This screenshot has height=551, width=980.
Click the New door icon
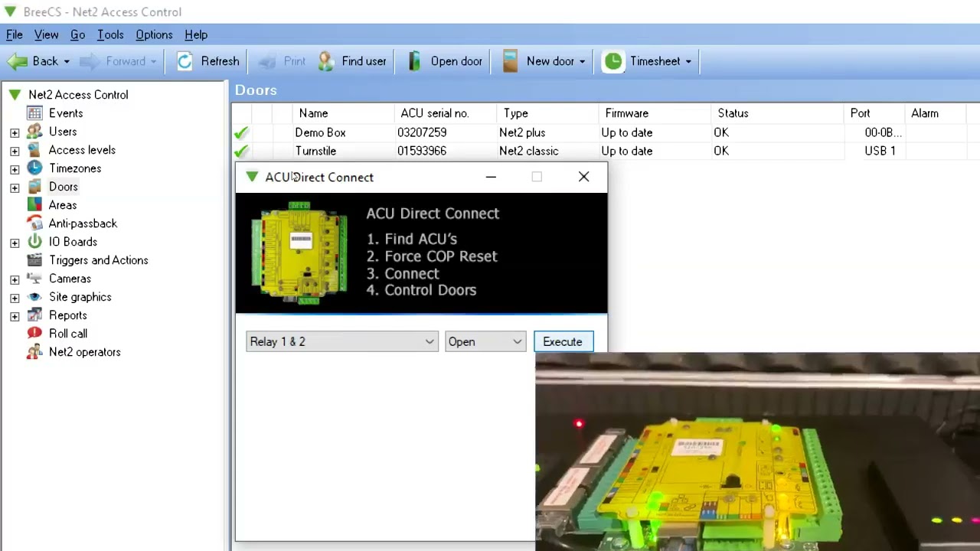pos(511,61)
